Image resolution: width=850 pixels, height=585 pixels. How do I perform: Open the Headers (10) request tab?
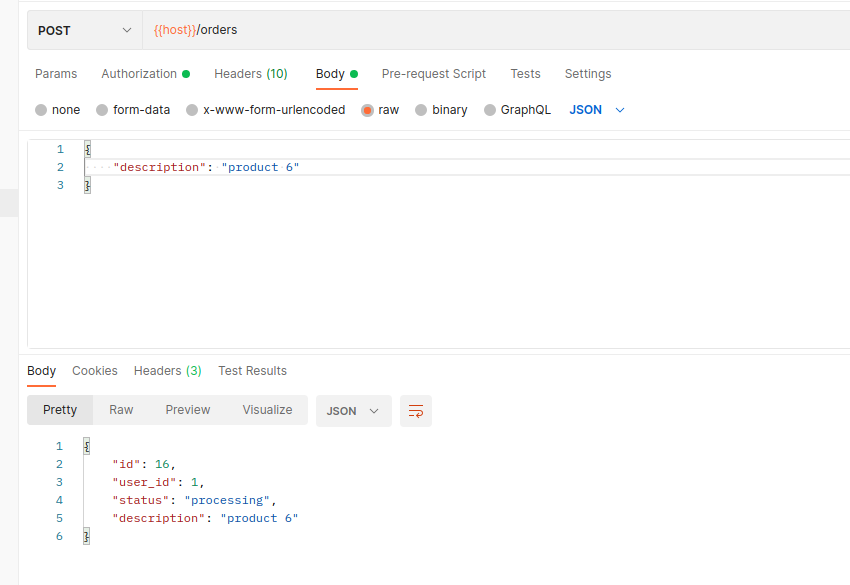point(251,74)
